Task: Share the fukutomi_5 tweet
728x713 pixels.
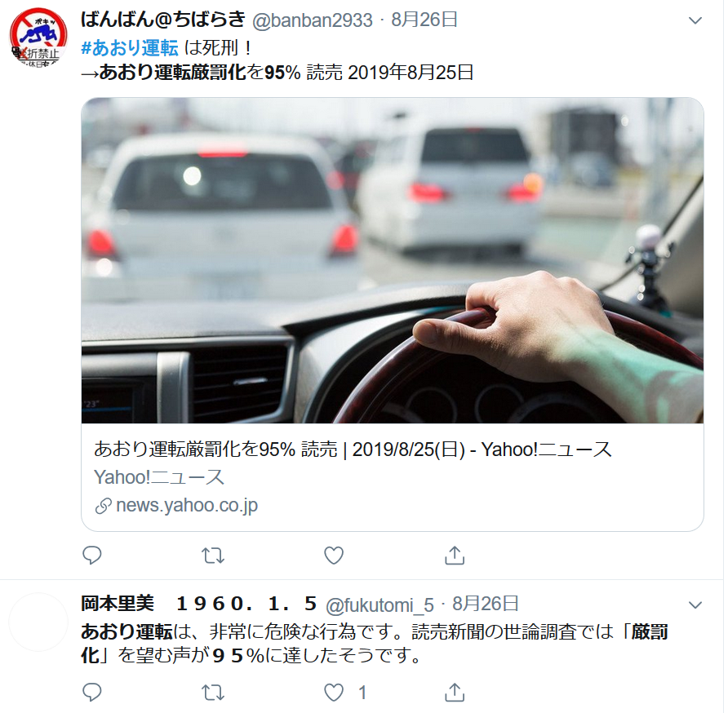Action: [455, 692]
